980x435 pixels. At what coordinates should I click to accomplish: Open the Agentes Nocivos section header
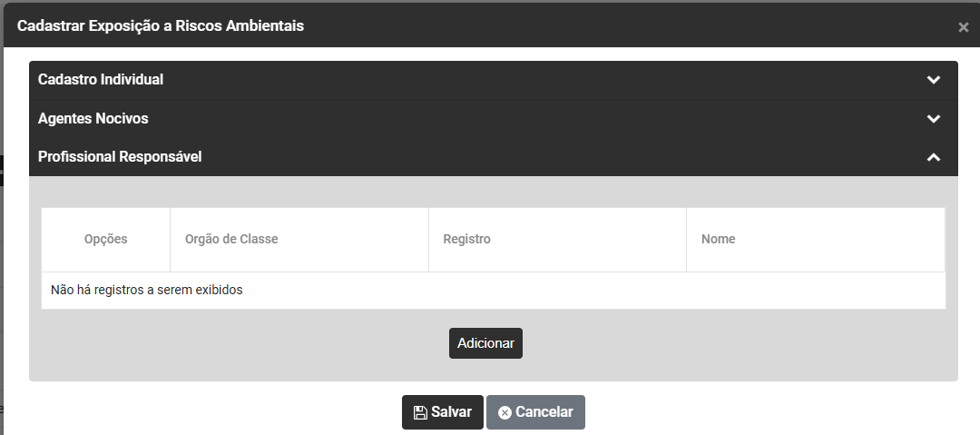(93, 119)
